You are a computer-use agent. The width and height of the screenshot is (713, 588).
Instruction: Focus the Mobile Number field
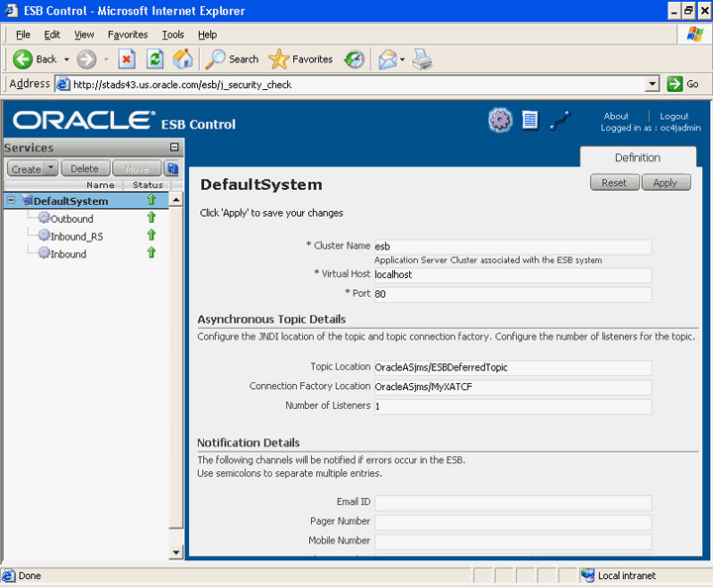(x=513, y=541)
